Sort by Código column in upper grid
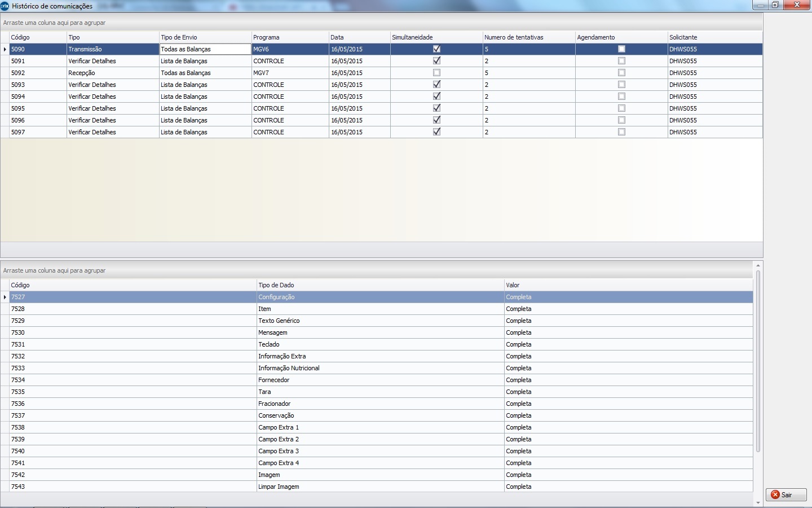812x508 pixels. click(x=38, y=37)
